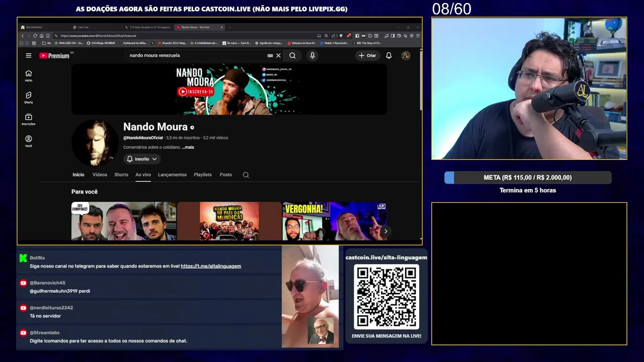This screenshot has height=362, width=644.
Task: Open Início in YouTube sidebar
Action: pos(29,76)
